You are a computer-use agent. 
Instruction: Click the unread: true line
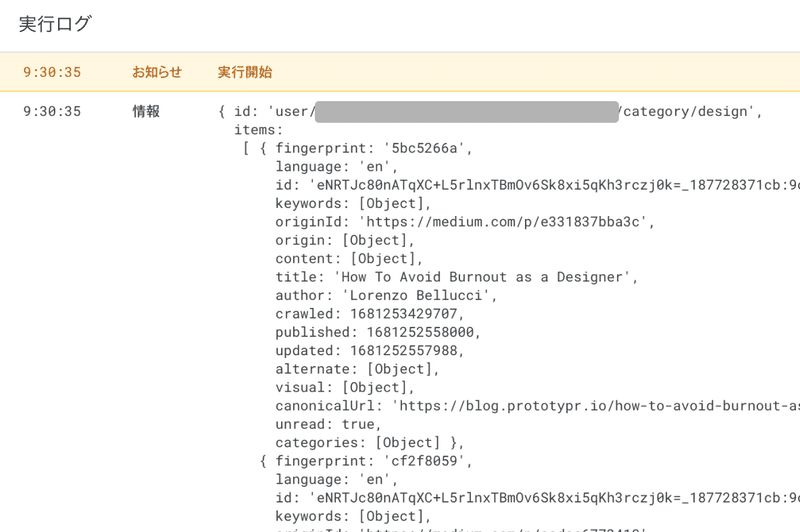329,424
